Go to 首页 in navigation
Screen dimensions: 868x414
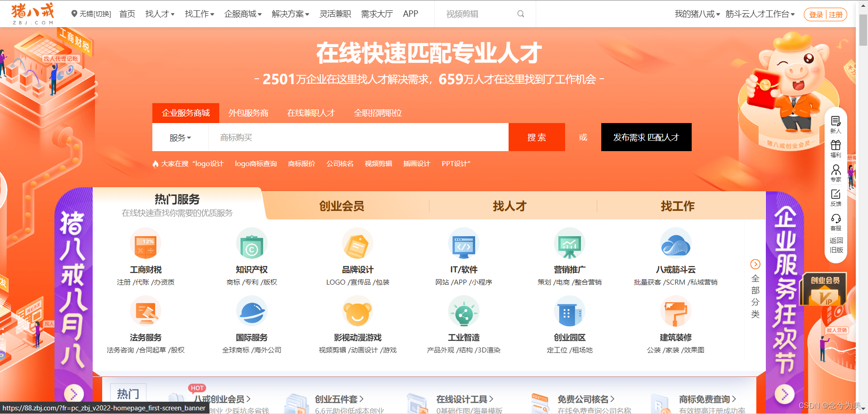127,14
